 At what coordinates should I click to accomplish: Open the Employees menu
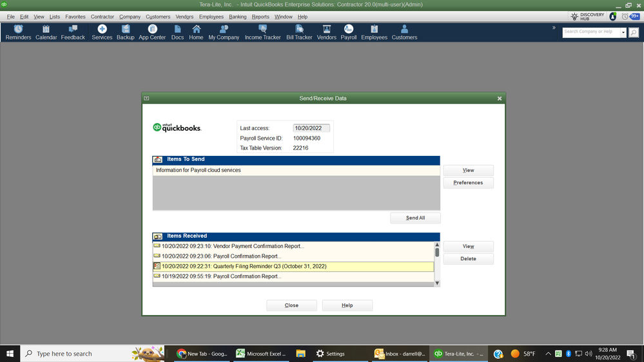[x=211, y=17]
